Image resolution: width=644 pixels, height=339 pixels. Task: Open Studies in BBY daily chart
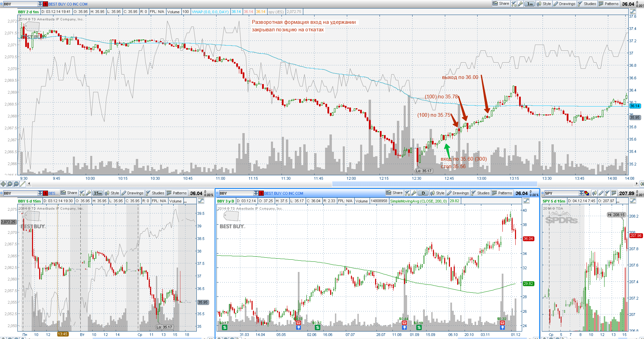click(481, 193)
